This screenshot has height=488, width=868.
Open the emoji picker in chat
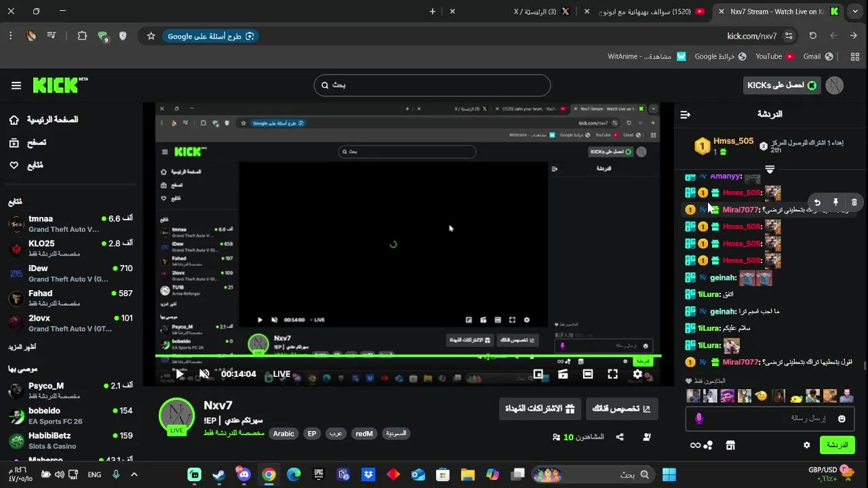point(842,419)
